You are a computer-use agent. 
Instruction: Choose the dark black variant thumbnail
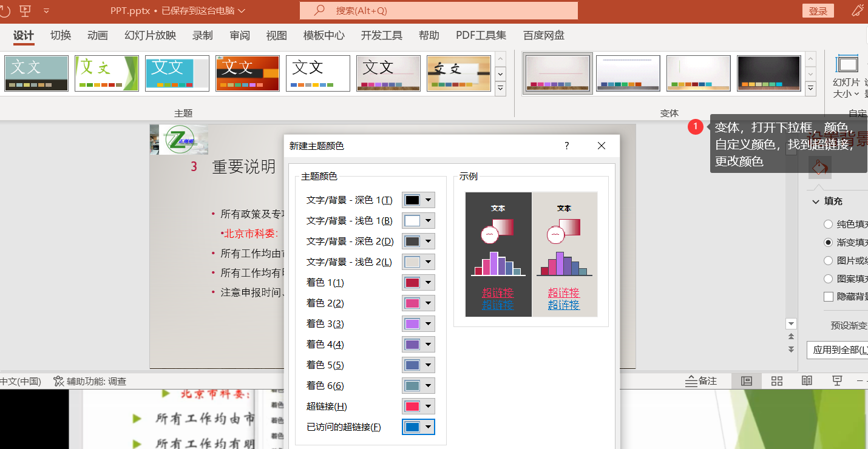tap(769, 73)
